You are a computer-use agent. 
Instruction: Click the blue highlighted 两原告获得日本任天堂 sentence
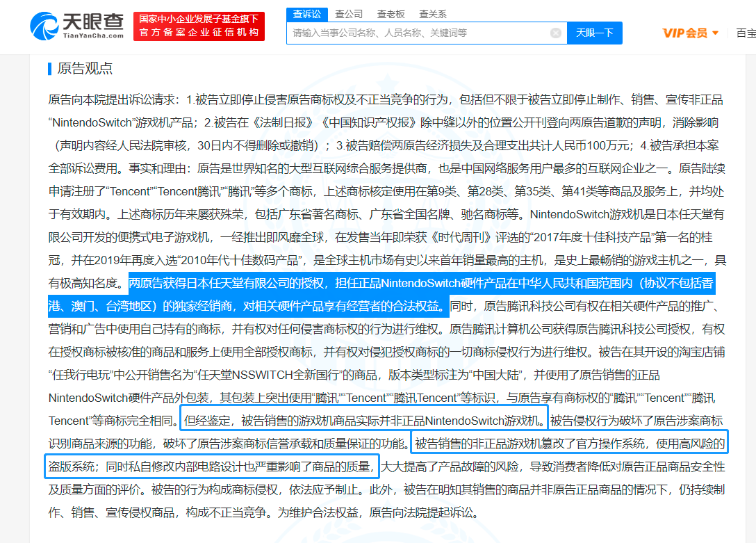click(x=381, y=295)
